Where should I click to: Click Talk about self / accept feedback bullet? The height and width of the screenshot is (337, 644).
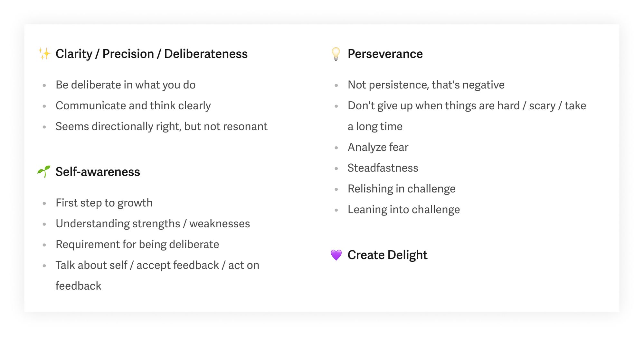point(157,276)
